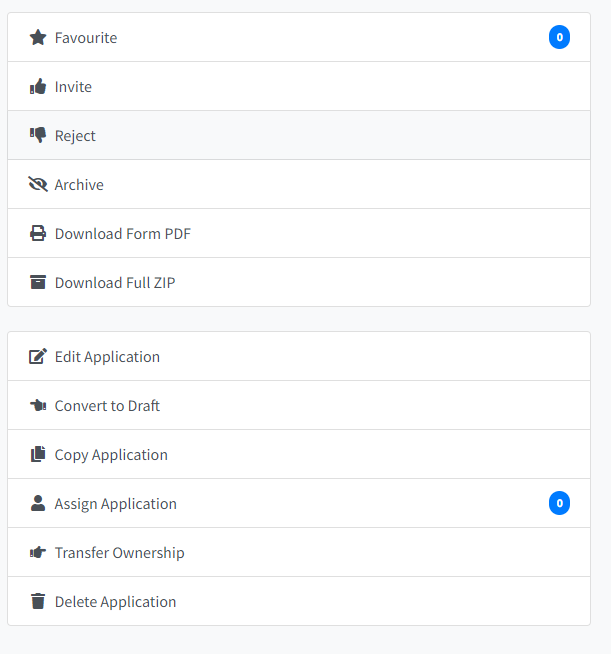Screen dimensions: 611x654
Task: Click the Favourite count badge
Action: (559, 37)
